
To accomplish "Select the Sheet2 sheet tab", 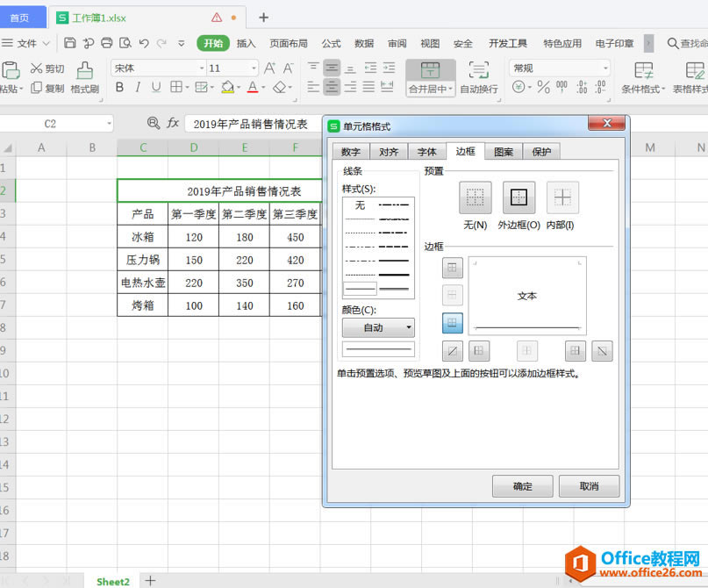I will [x=112, y=581].
